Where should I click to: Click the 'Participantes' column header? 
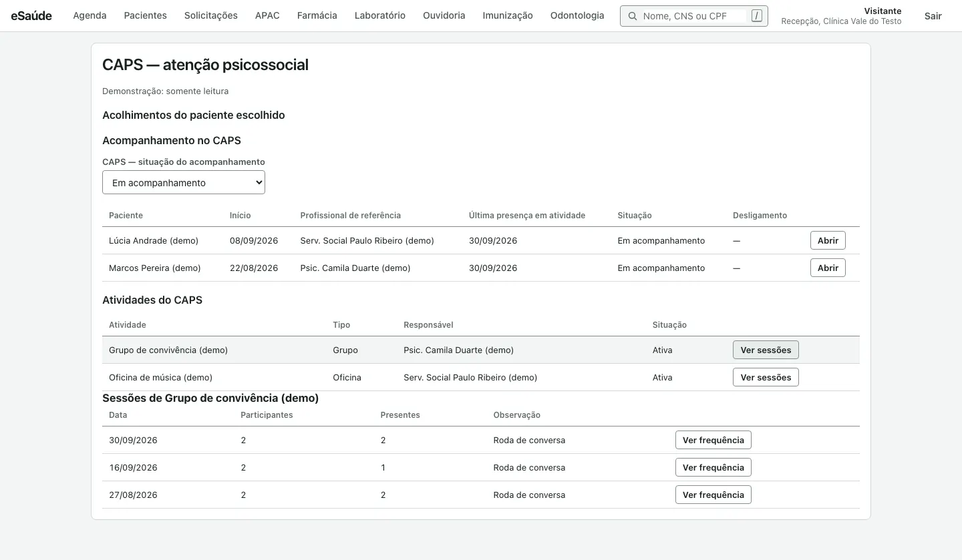point(267,414)
